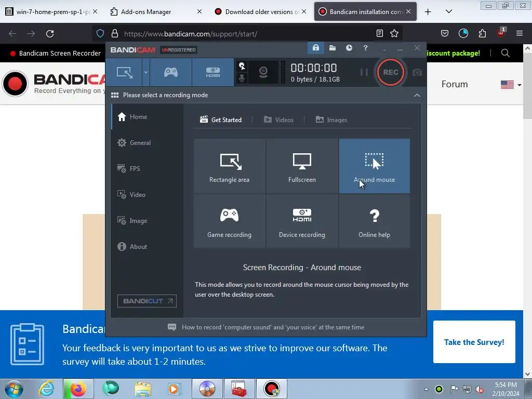532x399 pixels.
Task: Toggle the webcam overlay icon
Action: 263,72
